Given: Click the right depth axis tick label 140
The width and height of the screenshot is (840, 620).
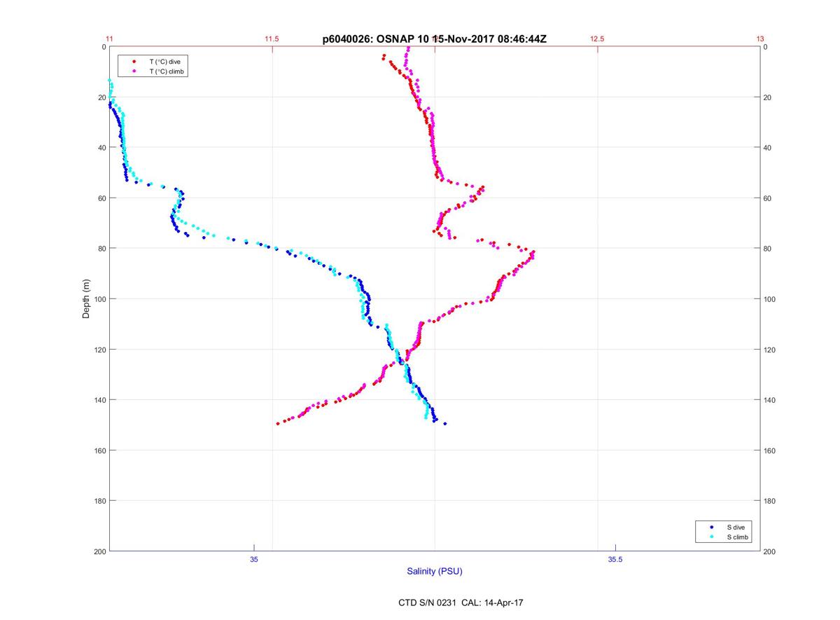Looking at the screenshot, I should pos(770,400).
